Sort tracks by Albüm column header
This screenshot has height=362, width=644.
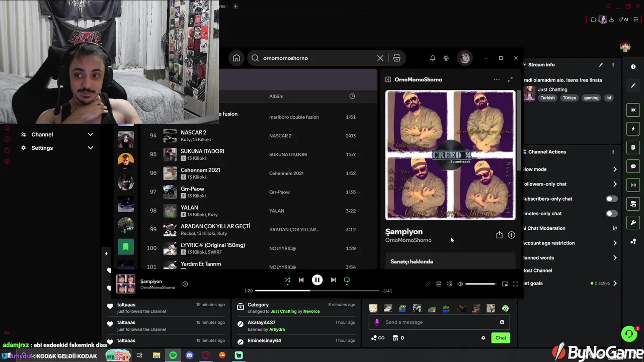276,96
